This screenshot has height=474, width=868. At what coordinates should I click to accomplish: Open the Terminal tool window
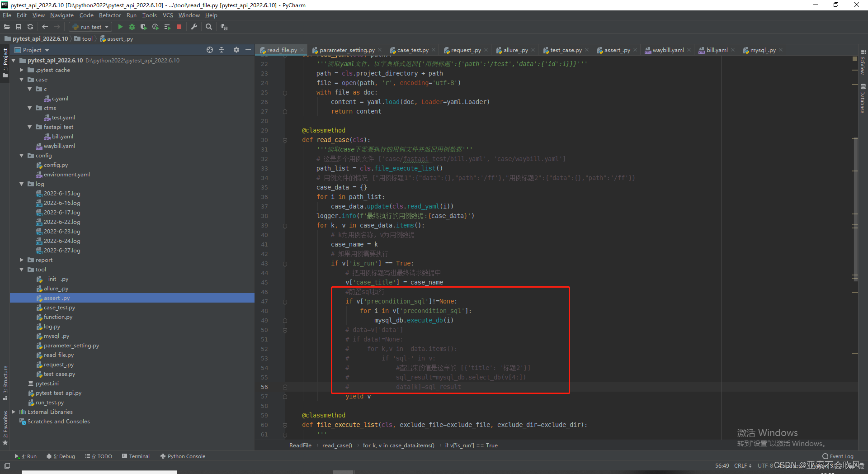pyautogui.click(x=136, y=456)
